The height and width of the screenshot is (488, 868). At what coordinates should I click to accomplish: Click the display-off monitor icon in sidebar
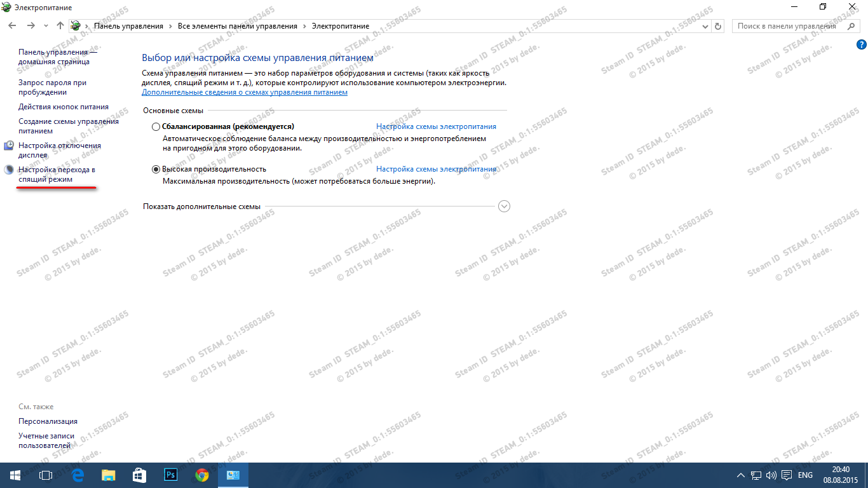tap(9, 146)
